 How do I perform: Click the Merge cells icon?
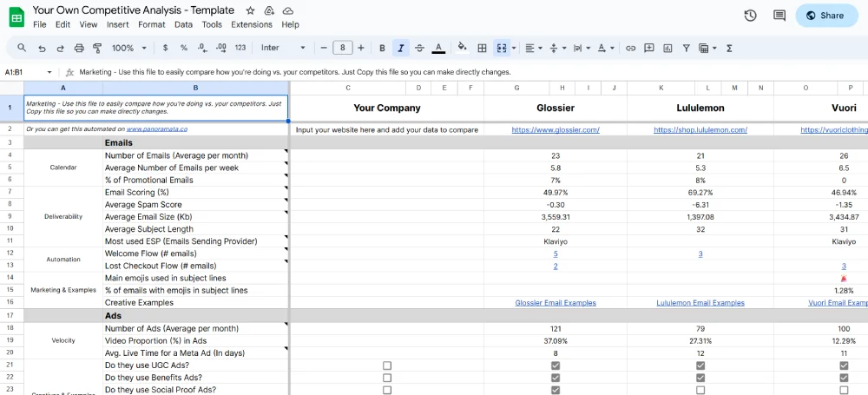pos(502,49)
